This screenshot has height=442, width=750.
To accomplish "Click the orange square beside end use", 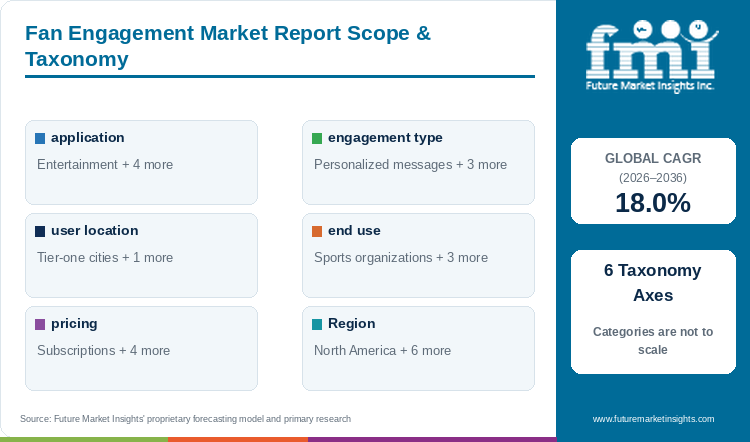I will click(317, 231).
